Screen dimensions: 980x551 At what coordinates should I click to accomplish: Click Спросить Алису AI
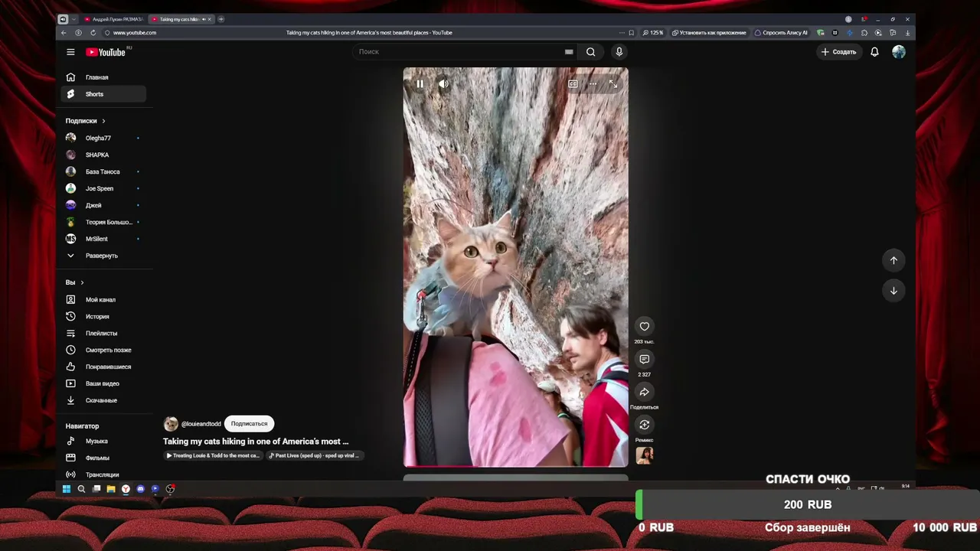pos(781,33)
